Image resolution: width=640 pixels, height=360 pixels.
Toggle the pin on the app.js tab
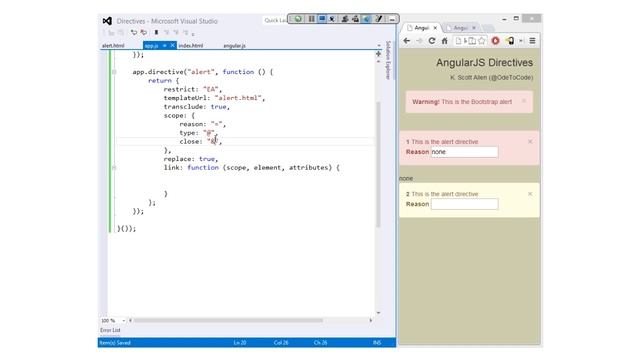[x=164, y=46]
